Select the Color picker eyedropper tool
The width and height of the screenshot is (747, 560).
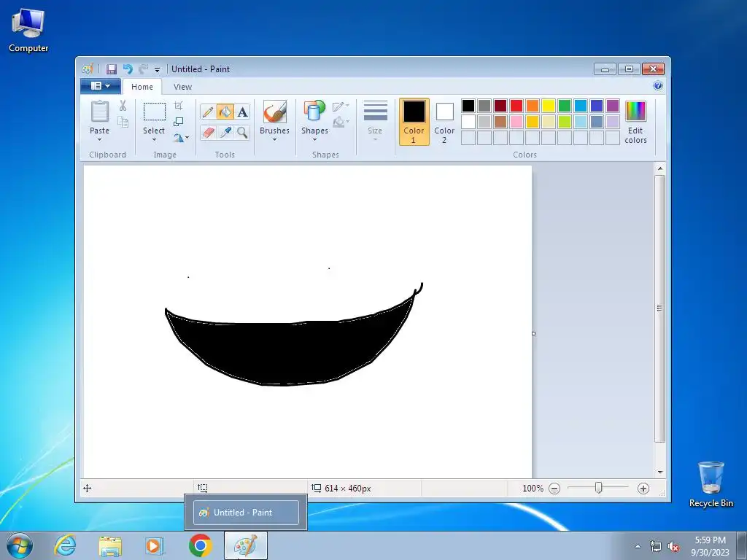[225, 132]
